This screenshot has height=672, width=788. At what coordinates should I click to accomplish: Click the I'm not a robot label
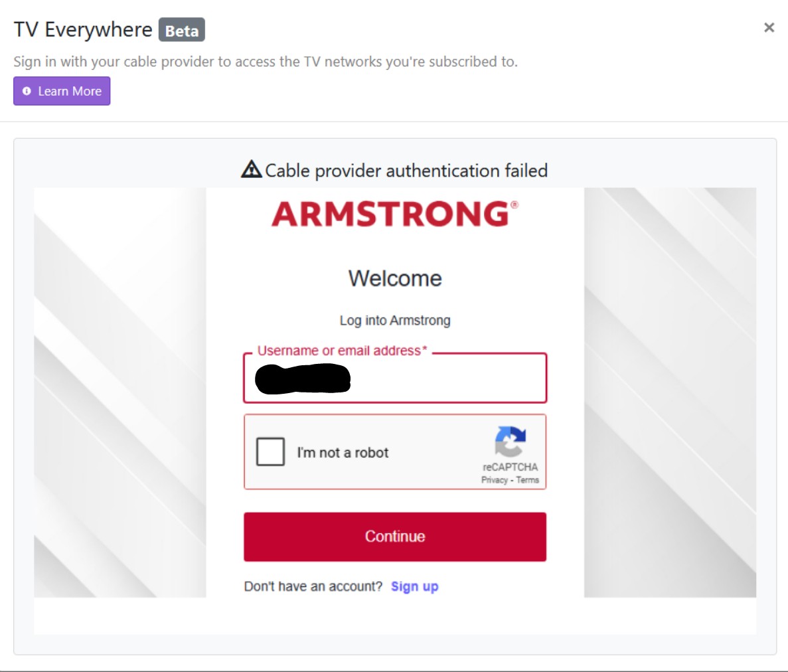pyautogui.click(x=343, y=453)
